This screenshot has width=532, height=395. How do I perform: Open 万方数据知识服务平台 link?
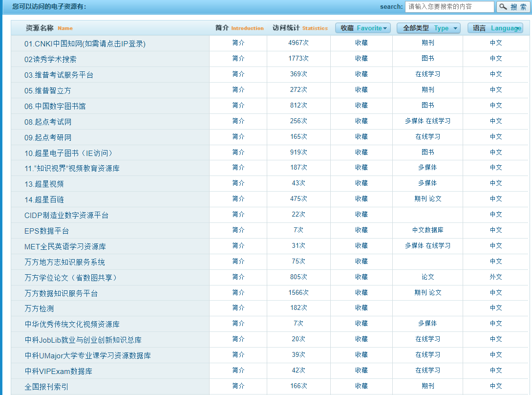(x=61, y=293)
